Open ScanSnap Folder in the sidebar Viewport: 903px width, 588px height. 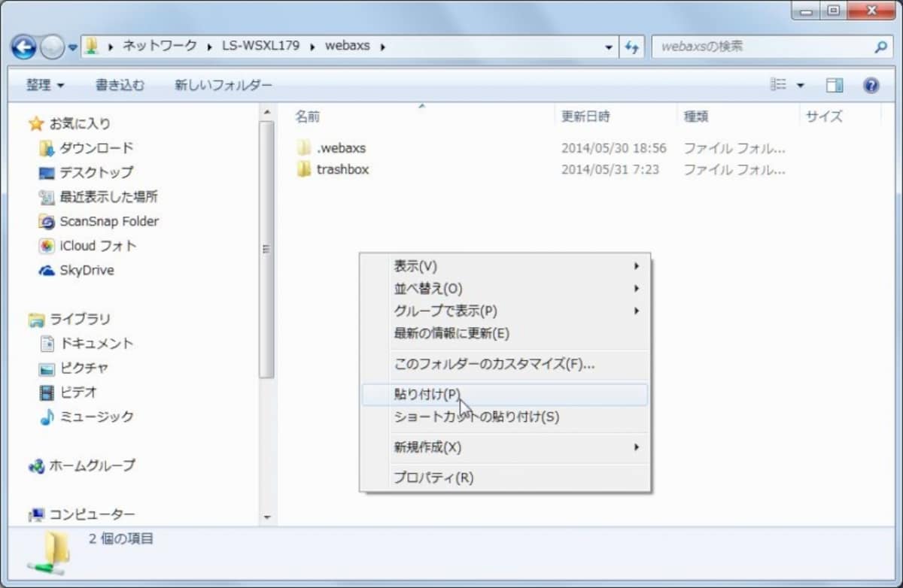pyautogui.click(x=109, y=221)
